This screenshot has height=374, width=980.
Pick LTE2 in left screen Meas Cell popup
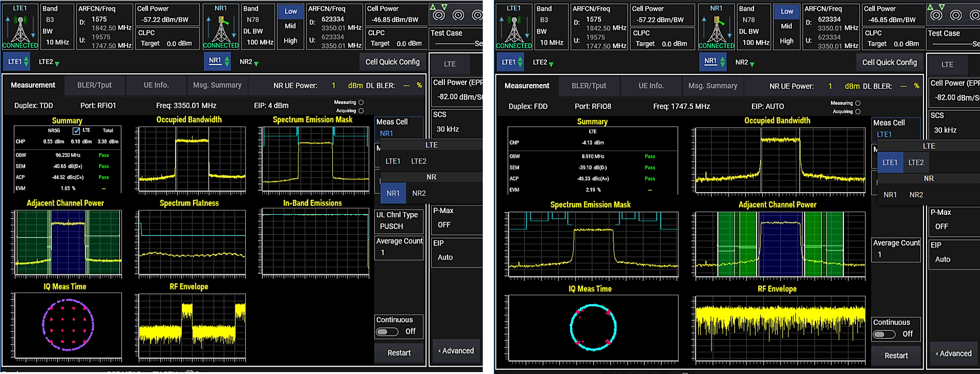click(x=419, y=161)
